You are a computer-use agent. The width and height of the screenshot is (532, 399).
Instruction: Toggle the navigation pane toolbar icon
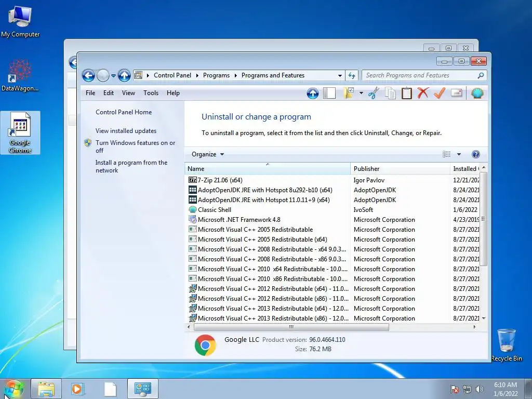(x=329, y=93)
